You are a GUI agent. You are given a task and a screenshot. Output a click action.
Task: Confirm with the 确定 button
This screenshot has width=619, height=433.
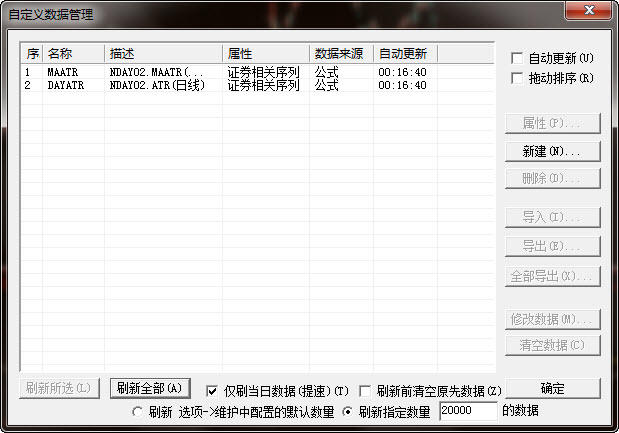pos(552,389)
